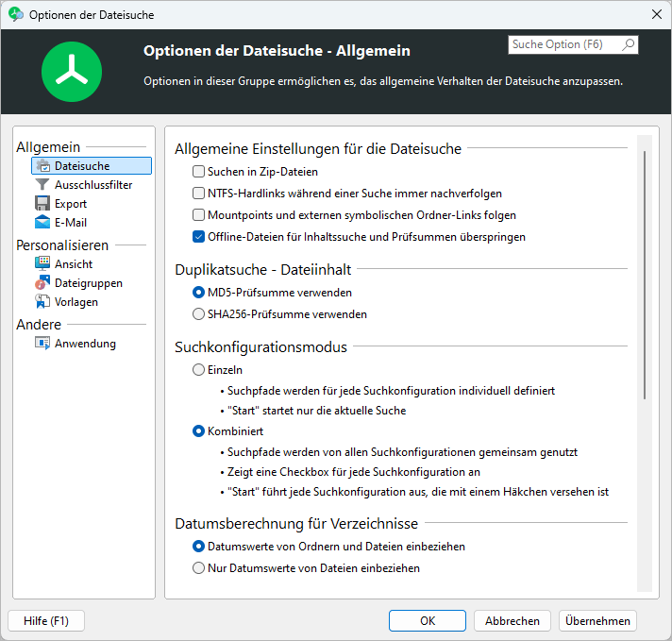Select MD5-Prüfsumme verwenden radio button

click(x=198, y=293)
